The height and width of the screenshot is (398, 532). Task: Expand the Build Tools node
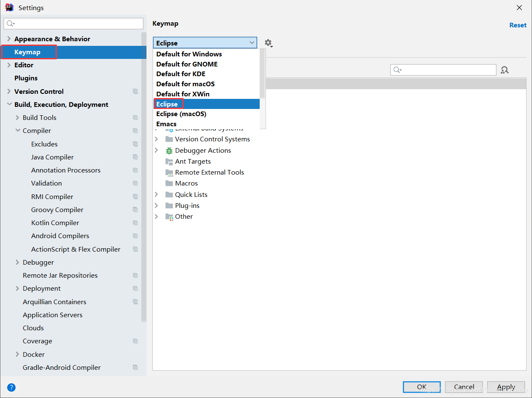coord(17,117)
